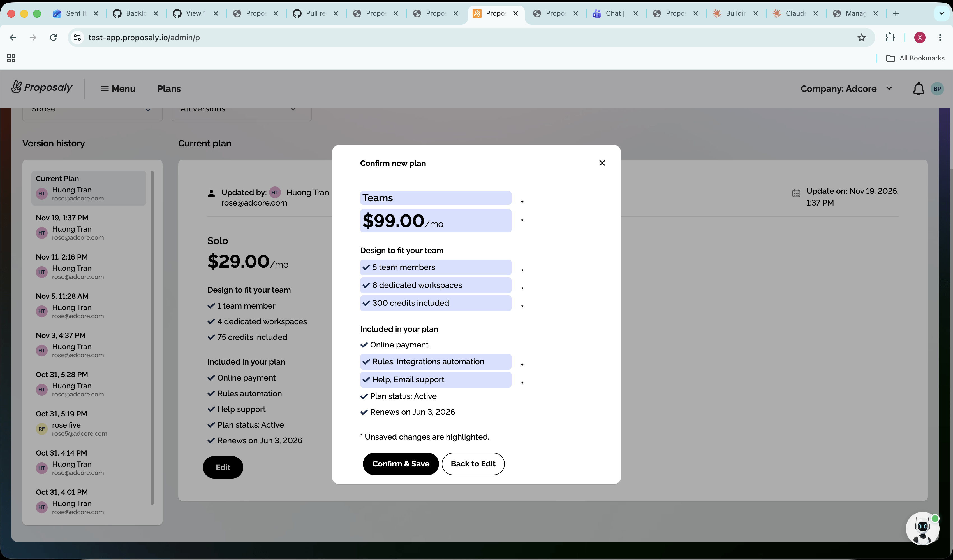Select the Oct 31, 5:19 PM version
Viewport: 953px width, 560px height.
click(x=89, y=423)
